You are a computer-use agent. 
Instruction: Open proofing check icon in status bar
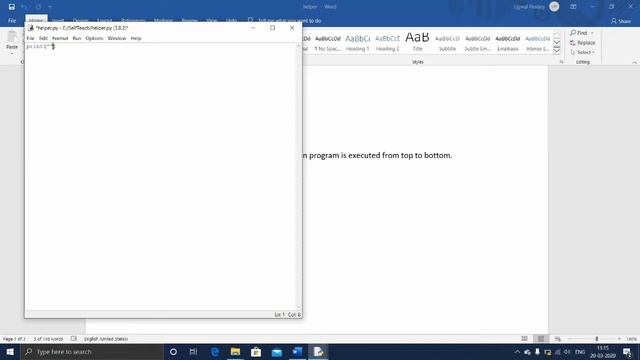tap(74, 339)
